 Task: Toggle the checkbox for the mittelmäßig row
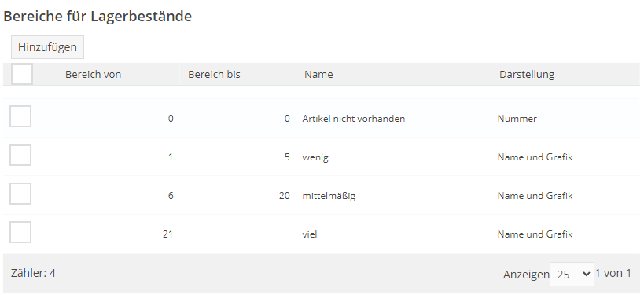click(x=20, y=194)
